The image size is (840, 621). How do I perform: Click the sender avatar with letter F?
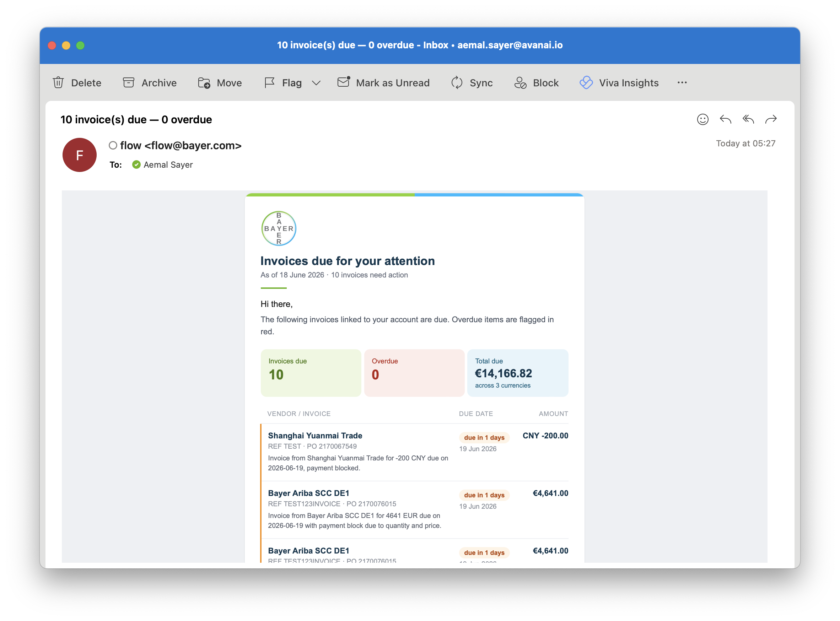pyautogui.click(x=79, y=155)
